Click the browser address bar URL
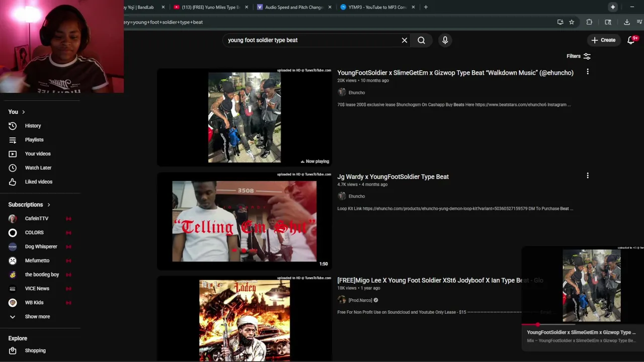644x362 pixels. (163, 22)
